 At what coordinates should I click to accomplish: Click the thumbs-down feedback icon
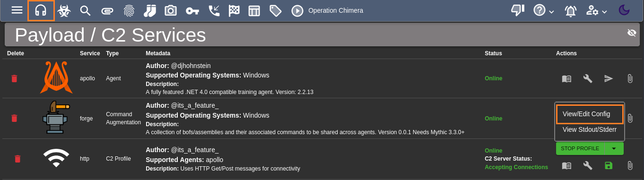tap(518, 10)
